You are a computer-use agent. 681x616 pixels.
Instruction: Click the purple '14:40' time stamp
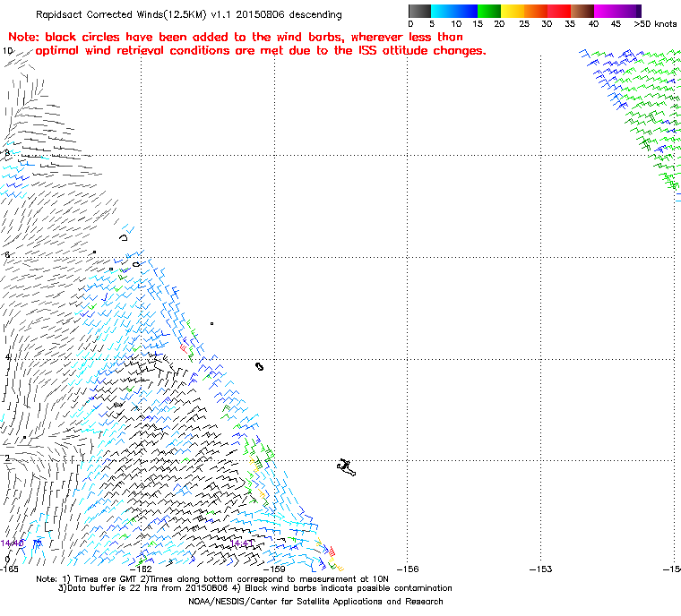point(13,543)
